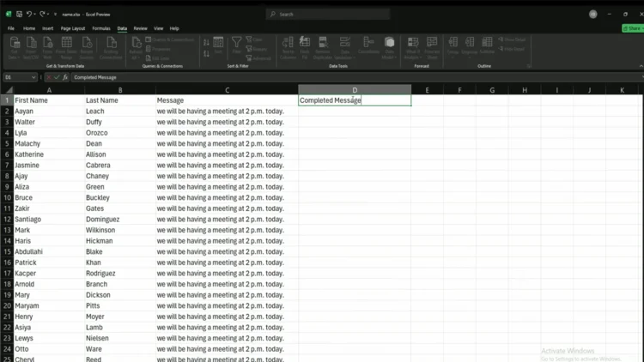Switch to the Insert tab
The width and height of the screenshot is (644, 362).
point(47,28)
